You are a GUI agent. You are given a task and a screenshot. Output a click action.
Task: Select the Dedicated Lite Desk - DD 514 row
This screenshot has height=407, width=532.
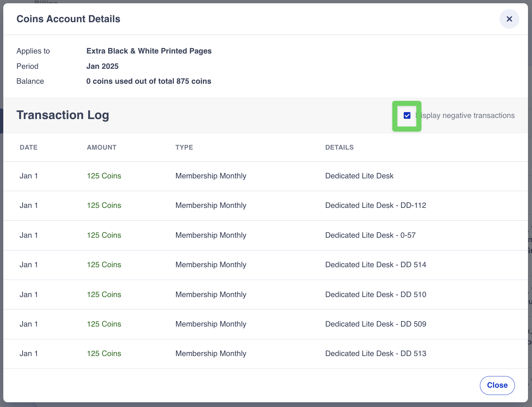pyautogui.click(x=375, y=265)
